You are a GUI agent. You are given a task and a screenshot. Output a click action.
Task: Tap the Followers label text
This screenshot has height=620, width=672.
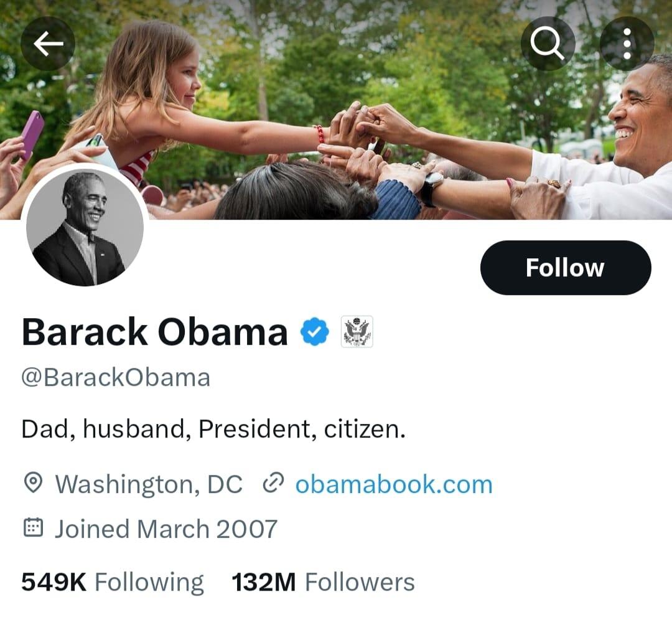pyautogui.click(x=360, y=583)
